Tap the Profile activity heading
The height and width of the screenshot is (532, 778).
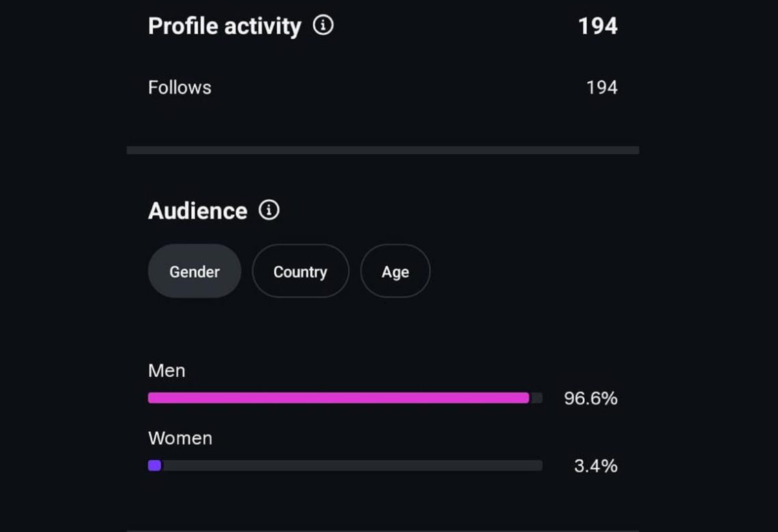[225, 27]
